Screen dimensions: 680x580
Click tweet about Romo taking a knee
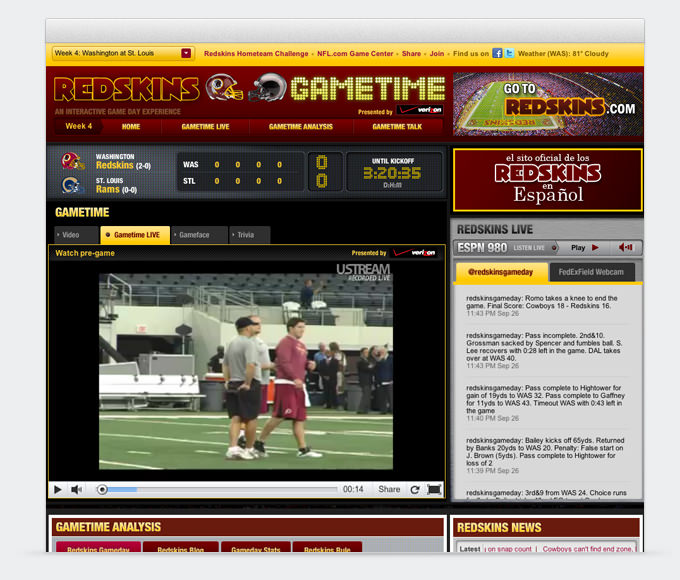[x=542, y=302]
